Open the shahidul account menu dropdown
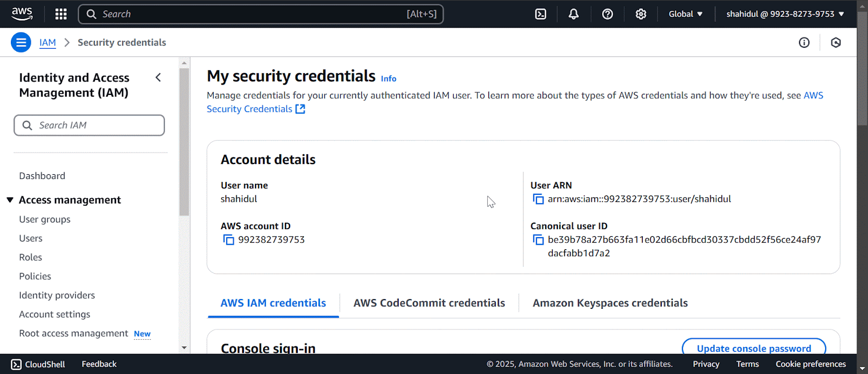This screenshot has height=374, width=868. [x=785, y=14]
